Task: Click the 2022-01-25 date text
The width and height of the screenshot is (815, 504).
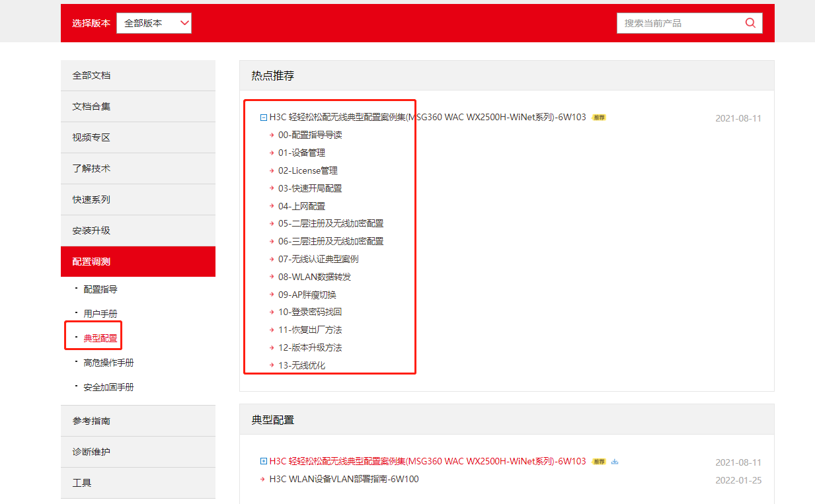Action: pos(738,480)
